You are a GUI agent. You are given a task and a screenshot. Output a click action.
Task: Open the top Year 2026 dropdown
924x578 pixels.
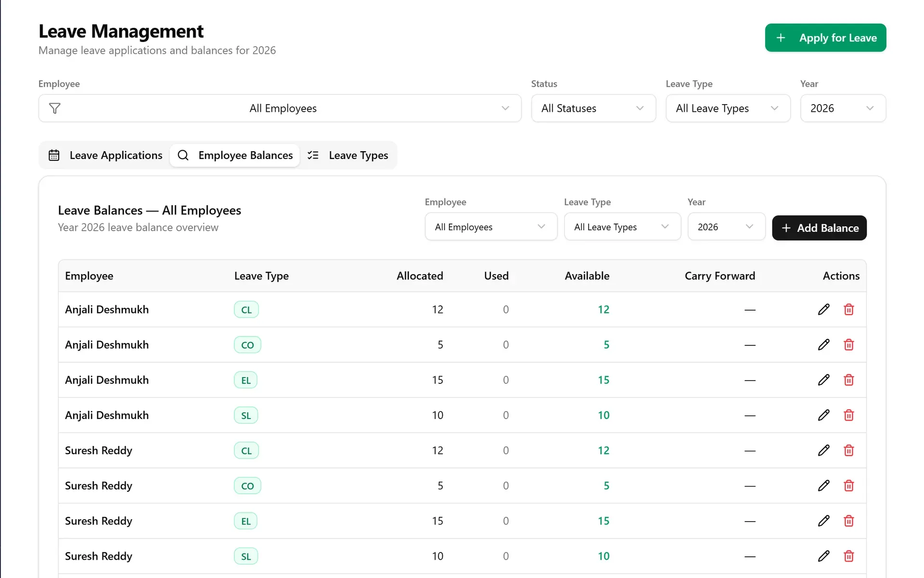[x=843, y=108]
